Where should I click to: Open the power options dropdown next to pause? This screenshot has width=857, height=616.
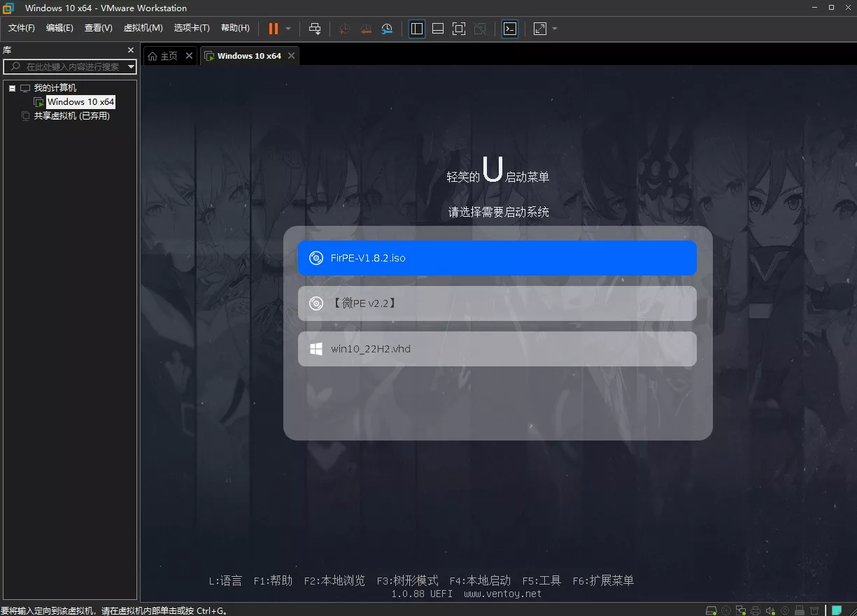coord(288,29)
